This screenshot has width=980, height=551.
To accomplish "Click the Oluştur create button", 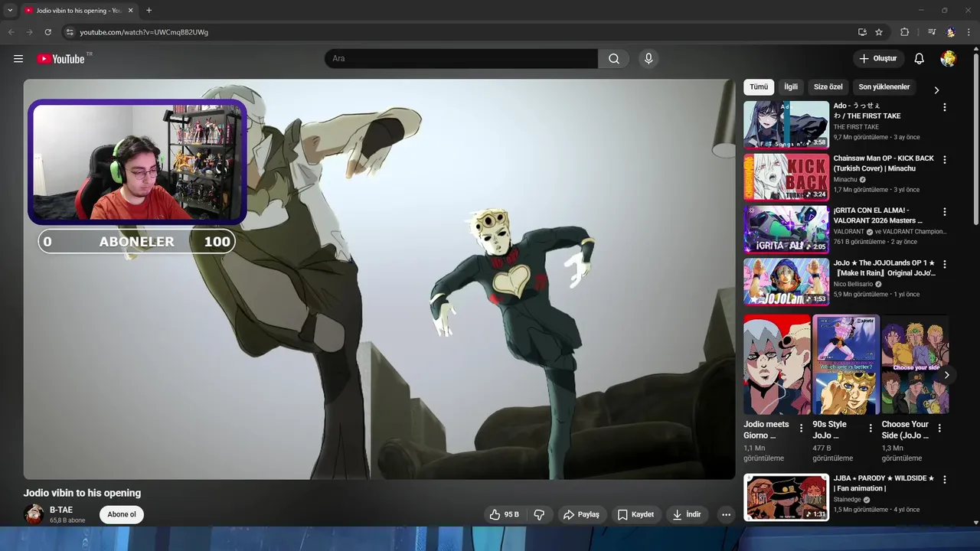I will point(877,59).
